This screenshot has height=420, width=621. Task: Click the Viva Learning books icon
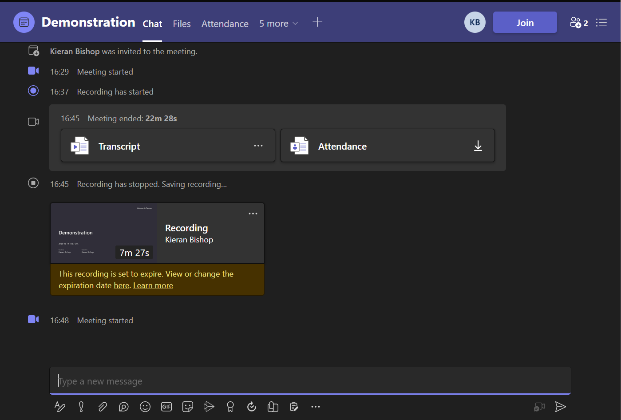click(273, 407)
